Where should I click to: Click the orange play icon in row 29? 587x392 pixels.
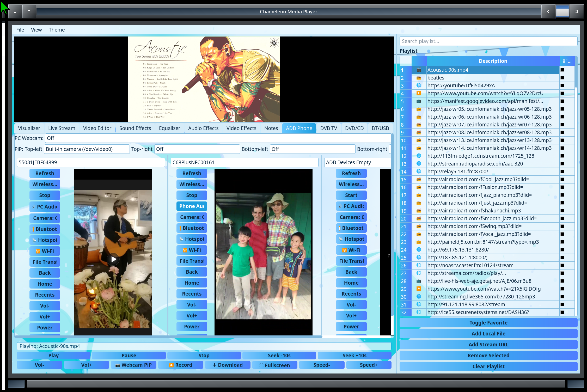click(419, 289)
